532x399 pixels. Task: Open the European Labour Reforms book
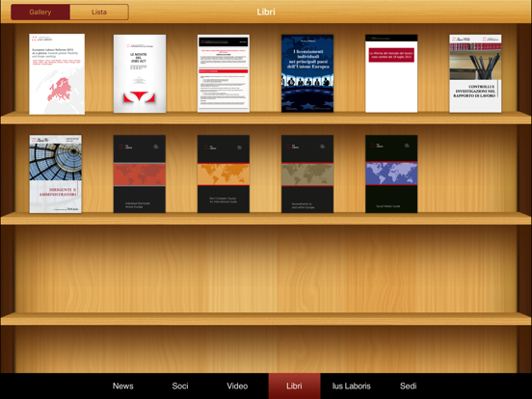click(57, 74)
